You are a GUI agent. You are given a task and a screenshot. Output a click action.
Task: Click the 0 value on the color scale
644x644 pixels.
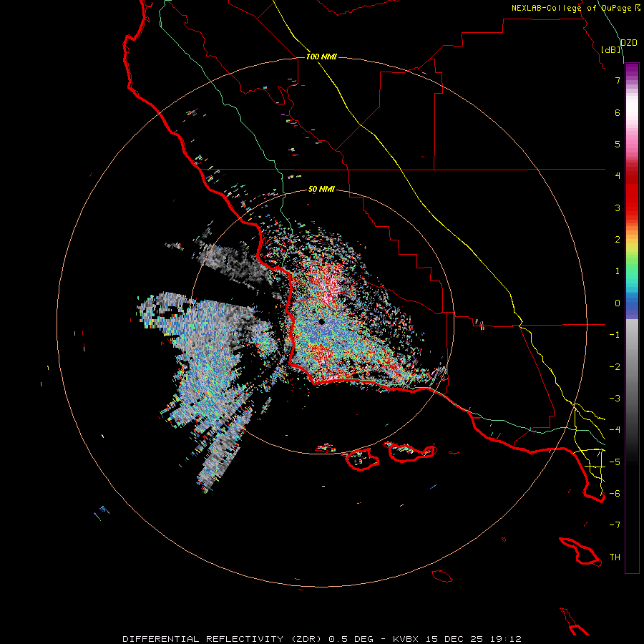[x=618, y=303]
